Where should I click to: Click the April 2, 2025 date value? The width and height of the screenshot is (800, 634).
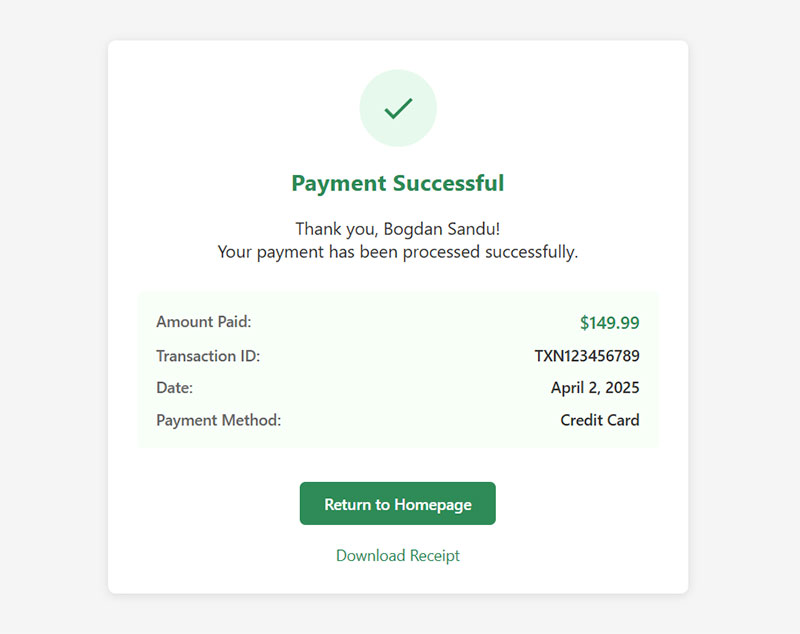point(595,388)
